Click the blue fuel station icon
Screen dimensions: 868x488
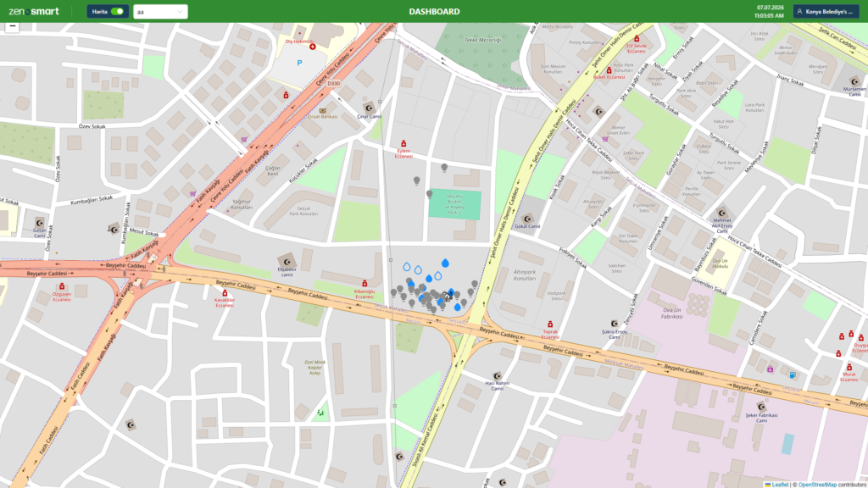pyautogui.click(x=793, y=374)
